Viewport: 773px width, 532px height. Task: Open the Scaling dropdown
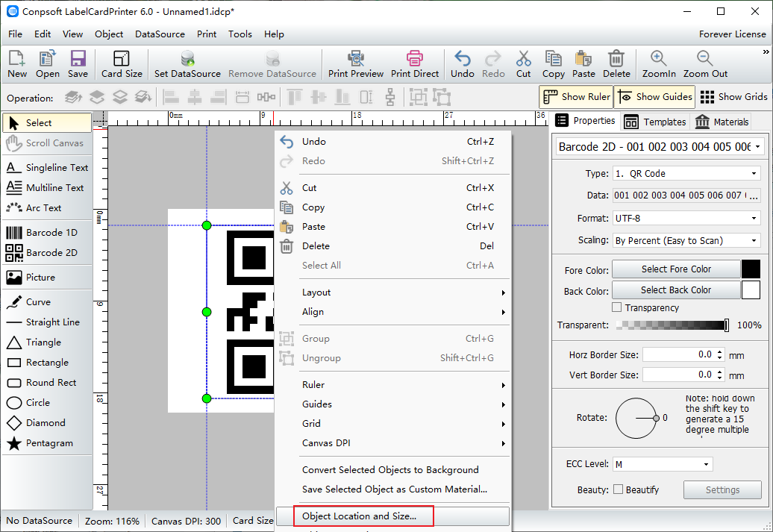686,240
